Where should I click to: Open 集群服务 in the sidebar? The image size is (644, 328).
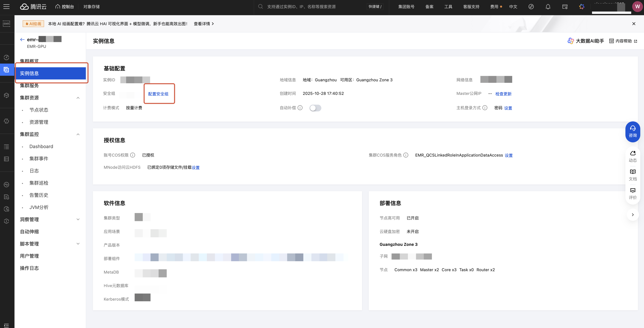point(29,86)
